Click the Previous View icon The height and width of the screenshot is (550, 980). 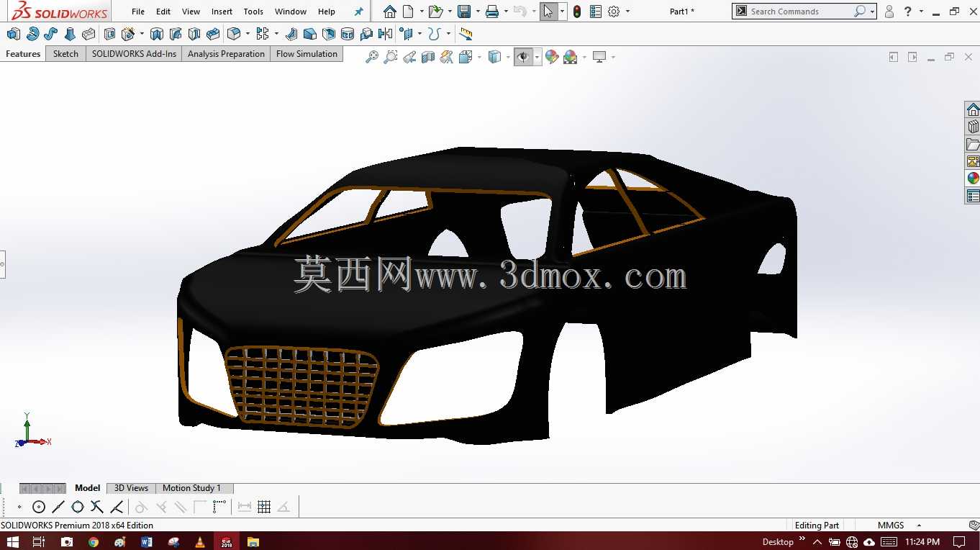tap(409, 57)
